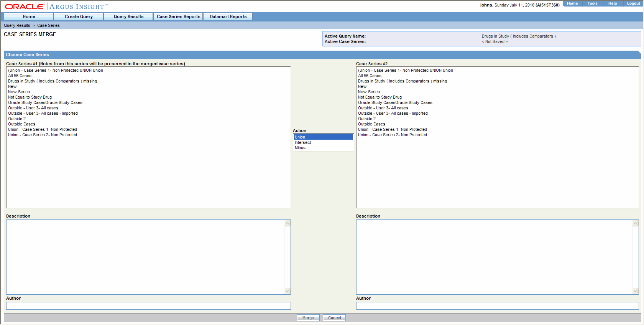Select 'Union - Case Series 2- Non Protected' in Series #1
644x325 pixels.
pyautogui.click(x=148, y=135)
